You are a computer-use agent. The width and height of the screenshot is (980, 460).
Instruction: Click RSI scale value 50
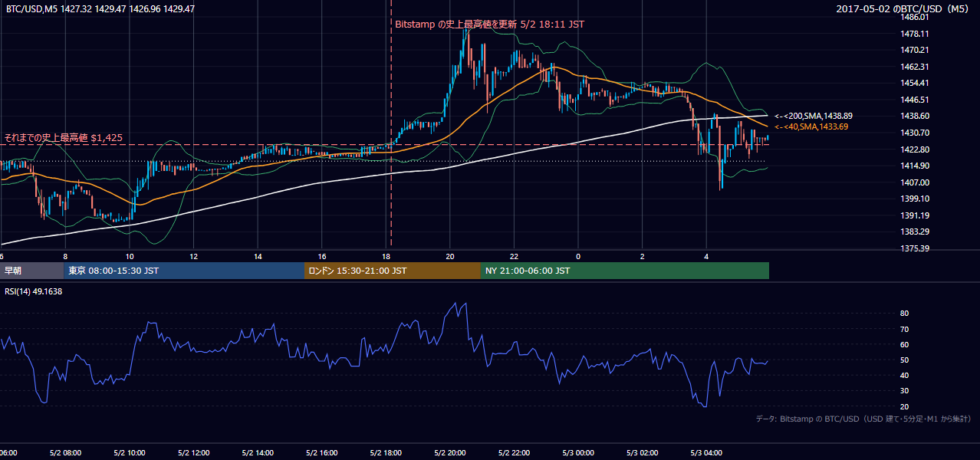tap(904, 360)
